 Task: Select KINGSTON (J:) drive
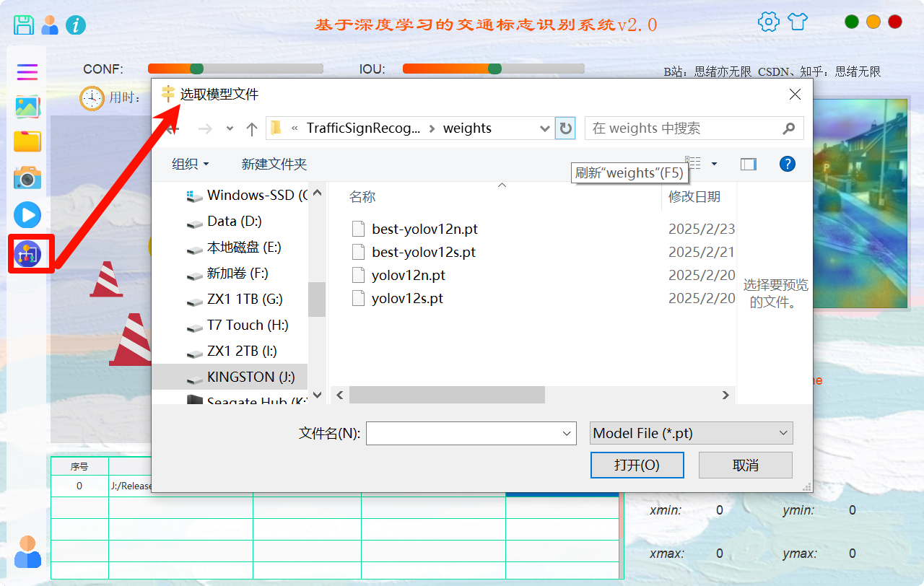pyautogui.click(x=230, y=377)
